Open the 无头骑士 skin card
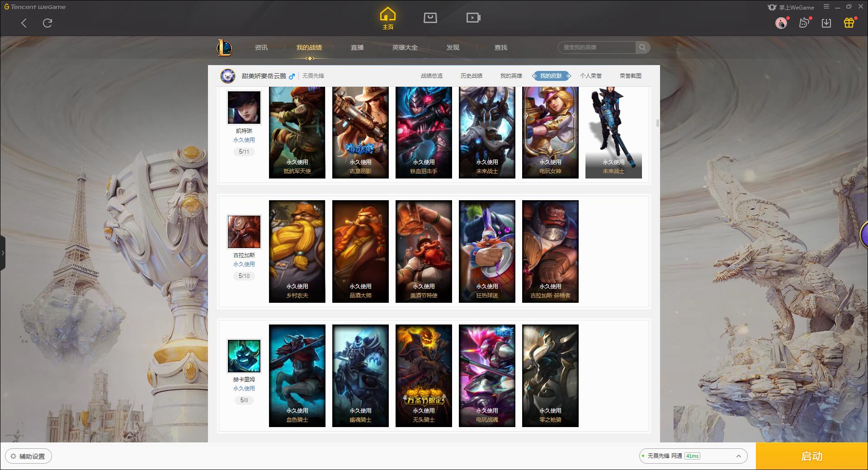 [x=424, y=376]
